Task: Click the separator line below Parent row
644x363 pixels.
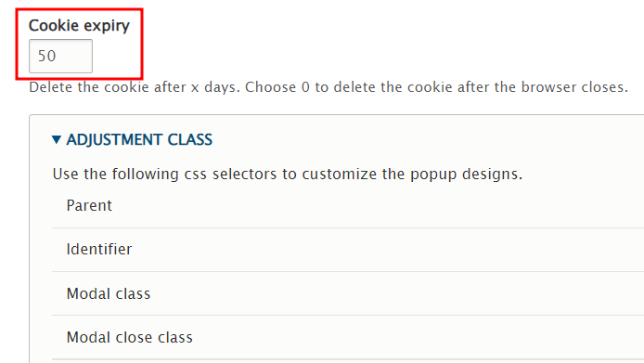Action: point(348,227)
